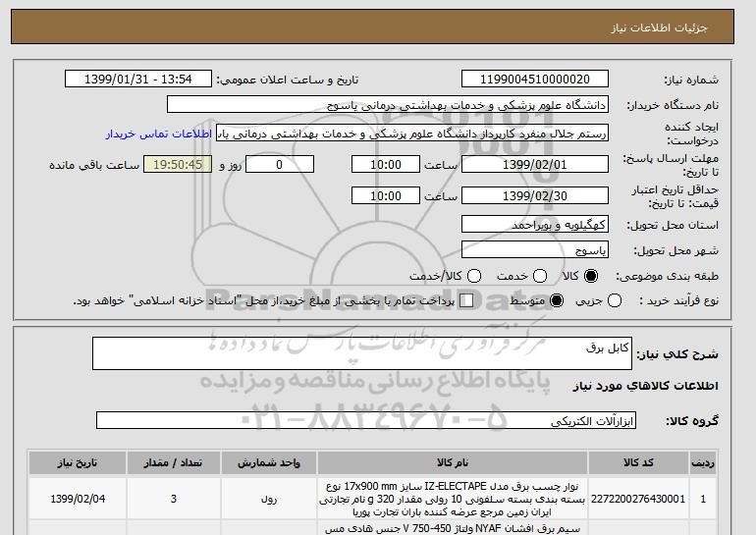This screenshot has height=535, width=756.
Task: Click the تاریخ نیاز column header
Action: click(x=78, y=462)
